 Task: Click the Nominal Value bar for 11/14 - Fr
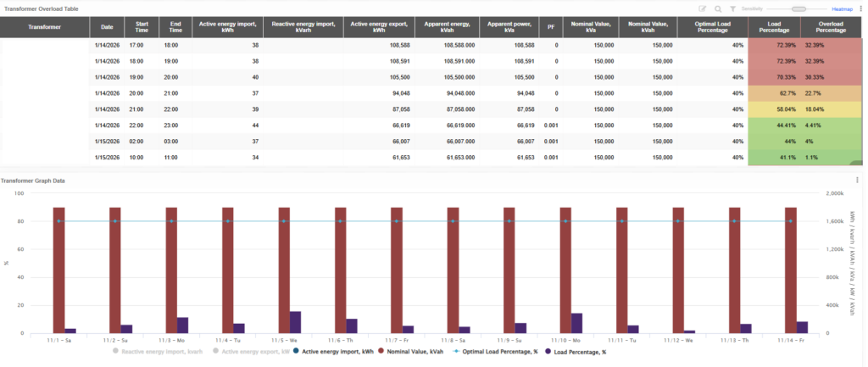(791, 270)
